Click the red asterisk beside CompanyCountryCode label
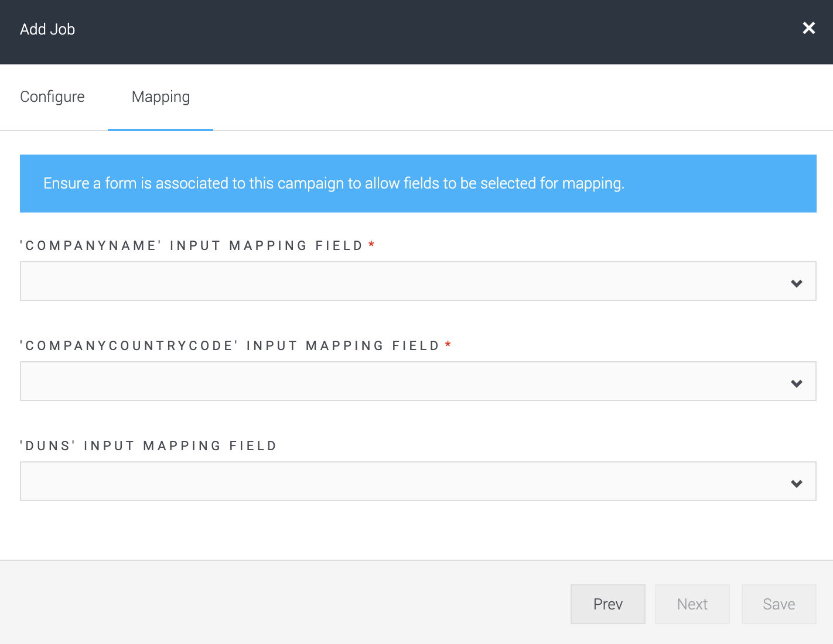Viewport: 833px width, 644px height. [x=448, y=345]
